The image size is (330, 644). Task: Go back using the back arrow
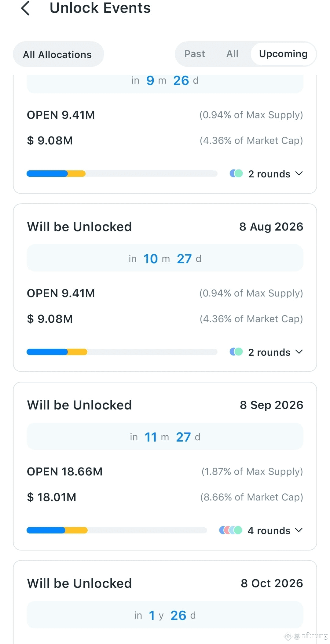26,8
